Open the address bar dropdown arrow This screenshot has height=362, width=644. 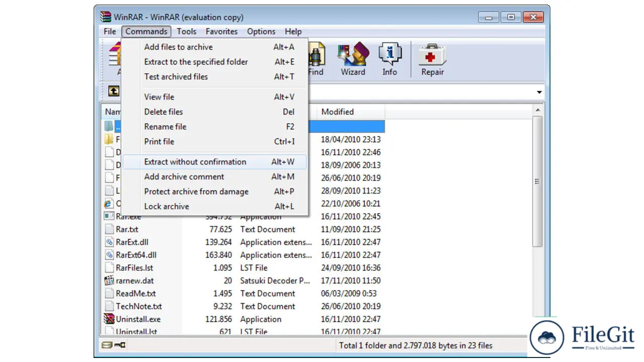pyautogui.click(x=539, y=92)
